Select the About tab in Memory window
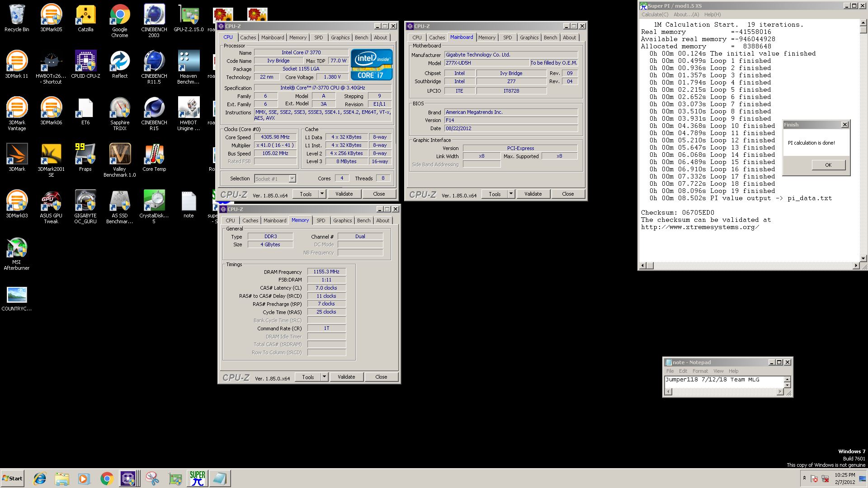The width and height of the screenshot is (868, 488). (x=382, y=221)
